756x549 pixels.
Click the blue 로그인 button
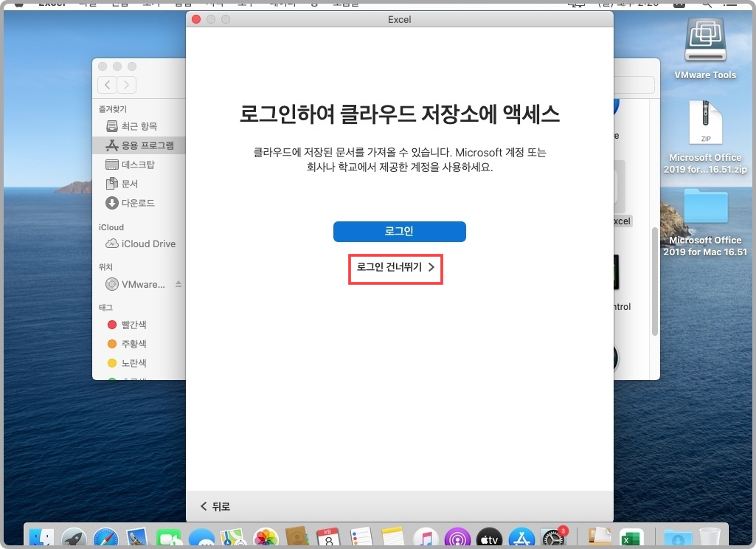[399, 231]
